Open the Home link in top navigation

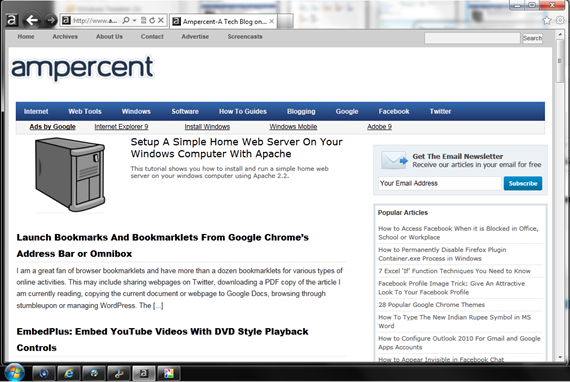pos(26,37)
